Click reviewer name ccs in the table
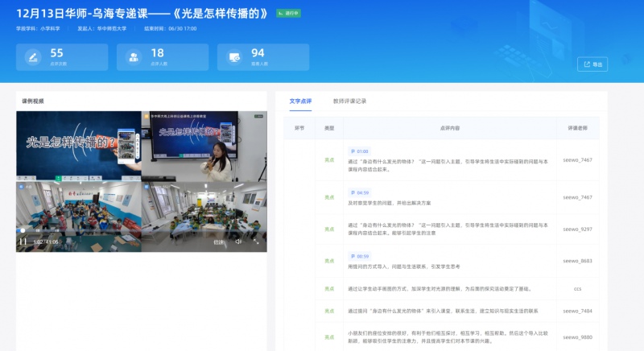 click(x=577, y=288)
